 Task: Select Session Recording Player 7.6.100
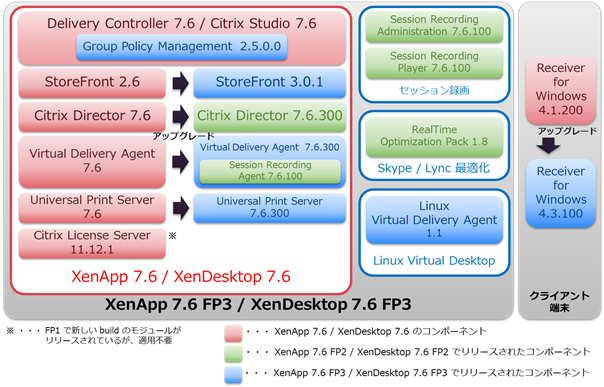(434, 63)
